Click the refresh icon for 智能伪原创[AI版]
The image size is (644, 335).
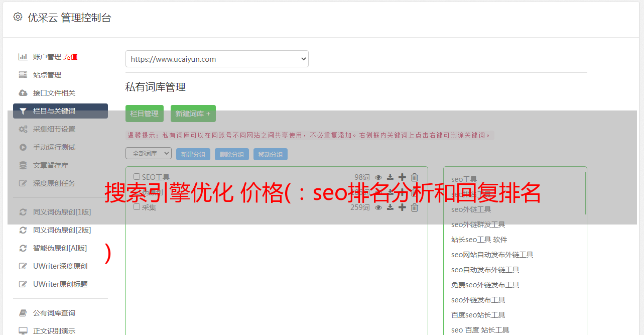[23, 248]
